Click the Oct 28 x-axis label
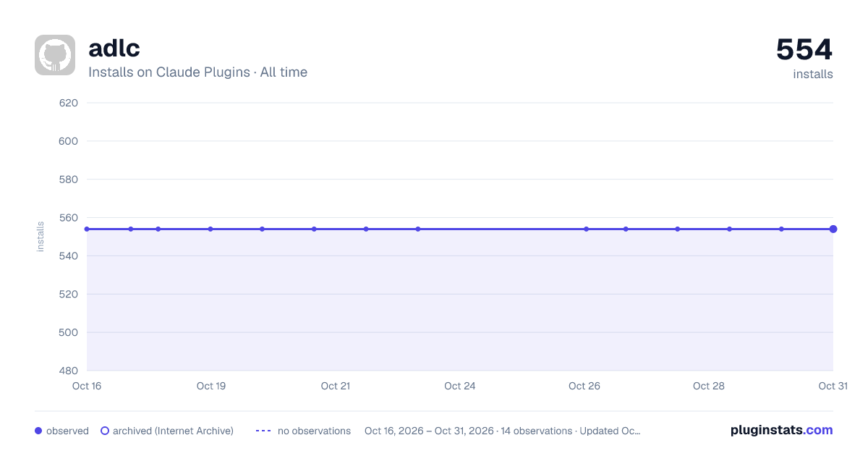 click(709, 386)
